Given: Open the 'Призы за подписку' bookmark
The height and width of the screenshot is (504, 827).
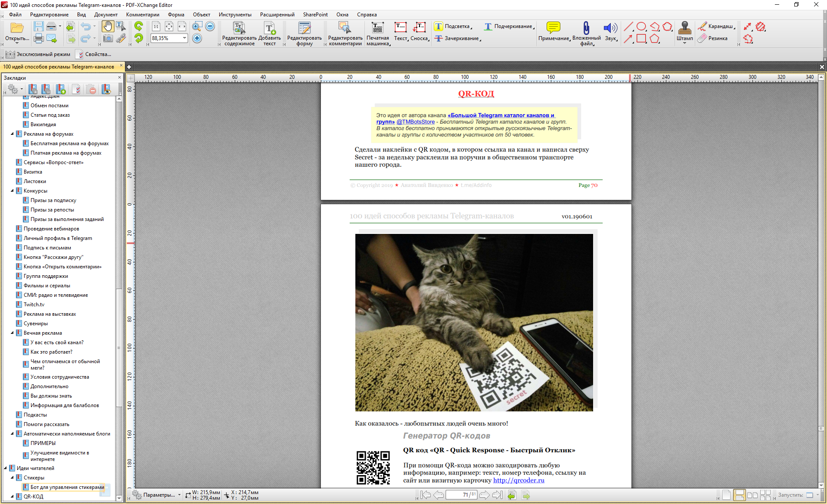Looking at the screenshot, I should 53,200.
